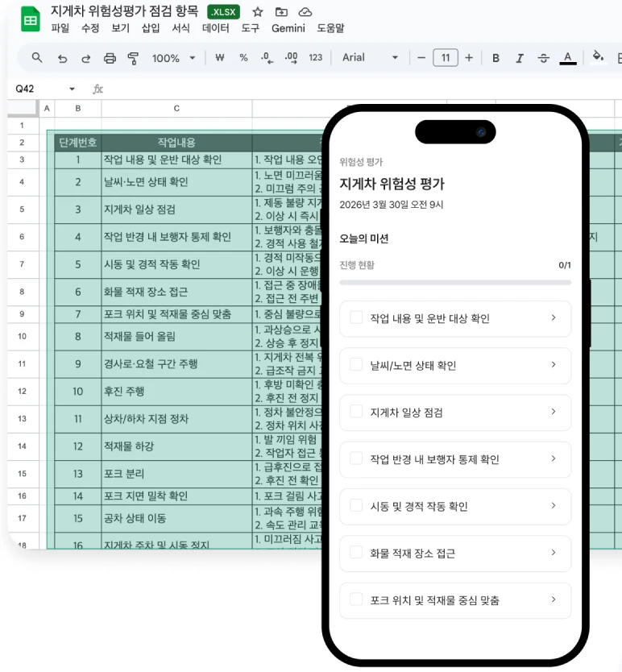Open the 도구 menu
The height and width of the screenshot is (672, 622).
coord(251,28)
